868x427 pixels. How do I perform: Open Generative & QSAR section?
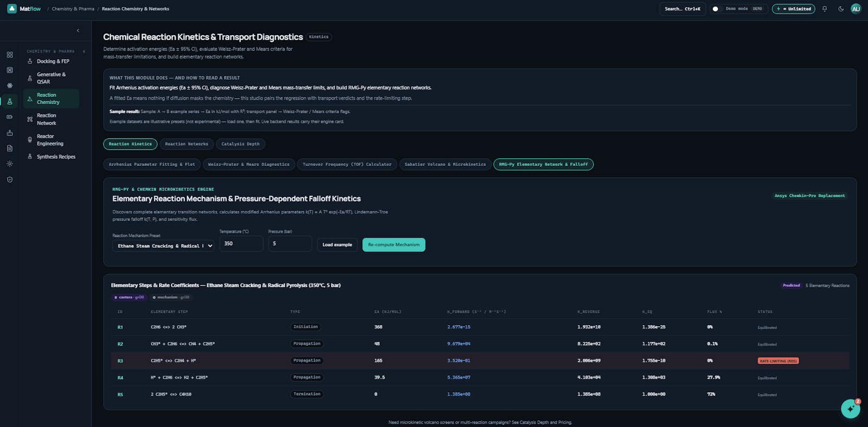point(51,78)
